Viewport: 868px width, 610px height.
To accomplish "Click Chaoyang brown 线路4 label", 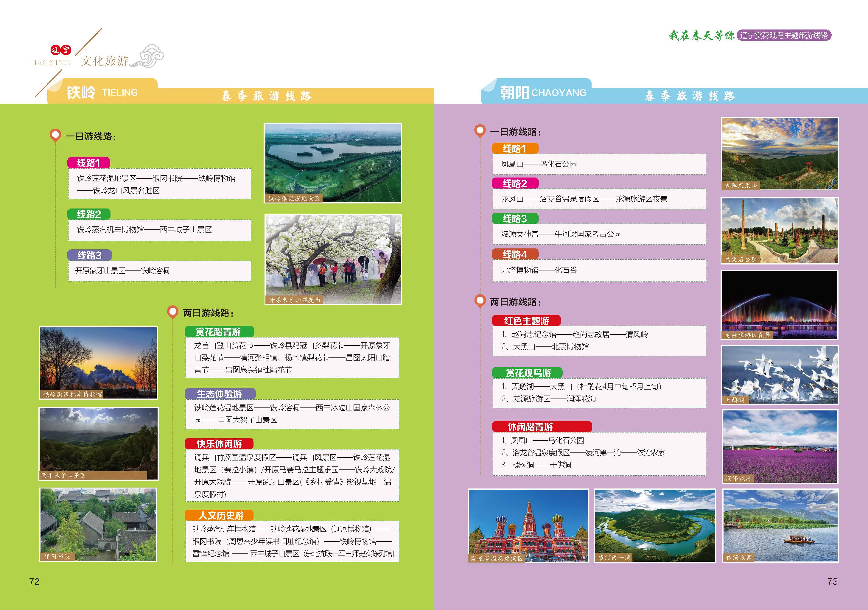I will pos(515,254).
